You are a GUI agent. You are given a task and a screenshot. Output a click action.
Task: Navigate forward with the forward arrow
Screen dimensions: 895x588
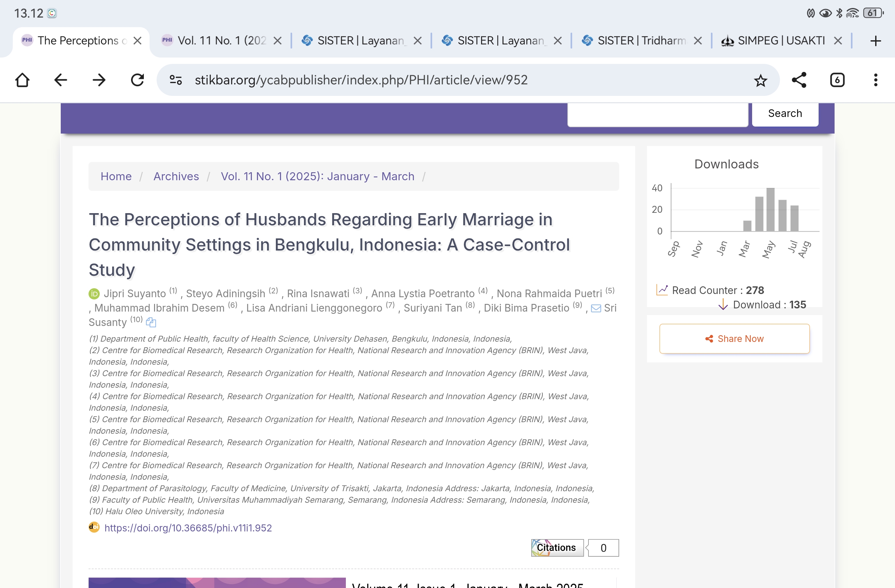coord(99,80)
